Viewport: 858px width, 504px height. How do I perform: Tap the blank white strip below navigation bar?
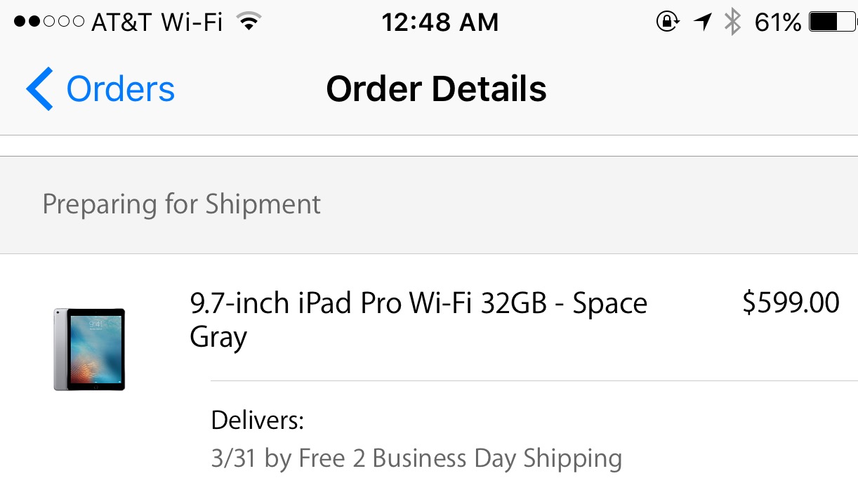pyautogui.click(x=429, y=145)
